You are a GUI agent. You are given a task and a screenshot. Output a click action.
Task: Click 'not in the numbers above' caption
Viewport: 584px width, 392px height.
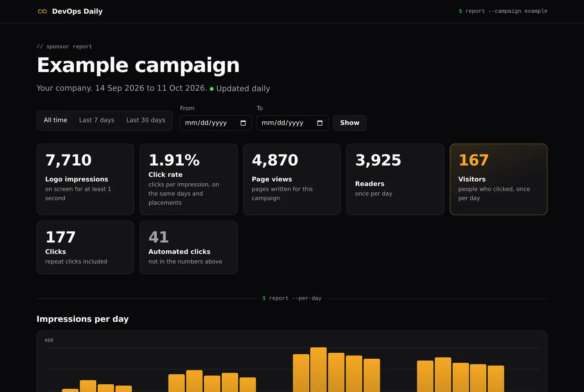[x=185, y=262]
